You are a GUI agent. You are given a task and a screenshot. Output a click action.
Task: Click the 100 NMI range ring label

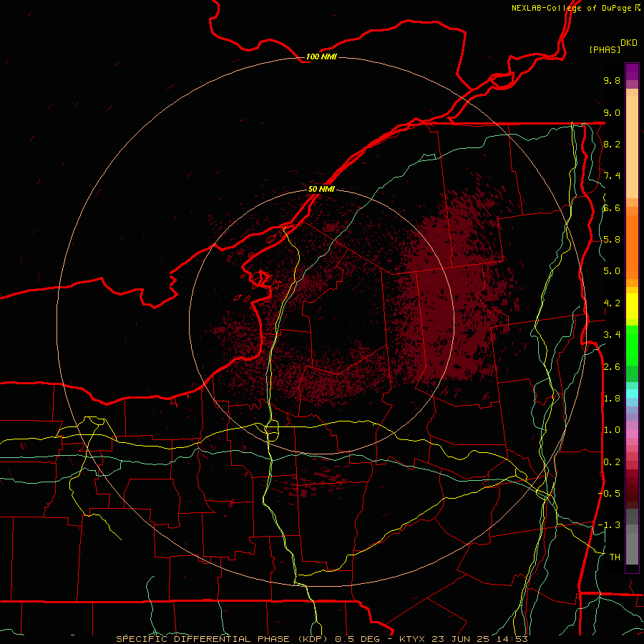click(321, 57)
